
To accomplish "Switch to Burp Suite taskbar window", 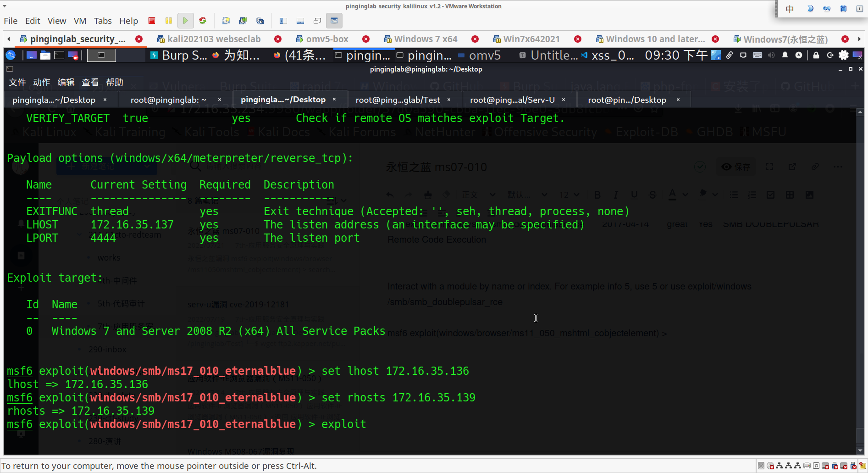I will click(179, 56).
